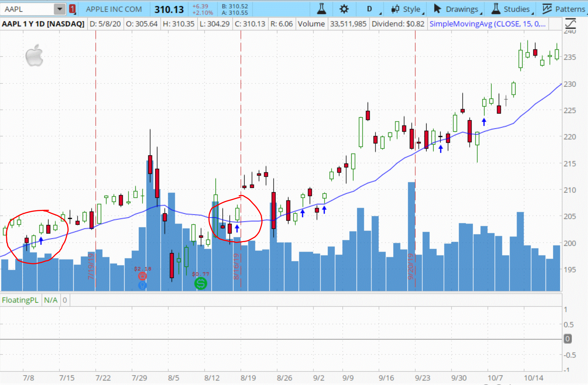Click the green dividend dollar icon

point(201,283)
